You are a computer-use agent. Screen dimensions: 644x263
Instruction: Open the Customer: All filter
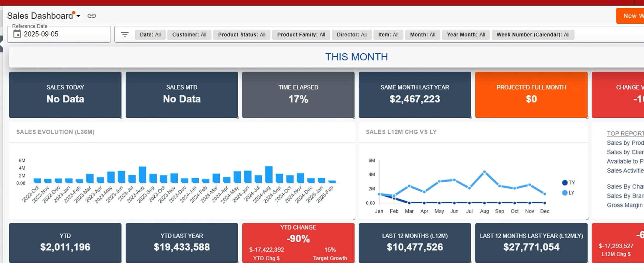click(x=189, y=35)
